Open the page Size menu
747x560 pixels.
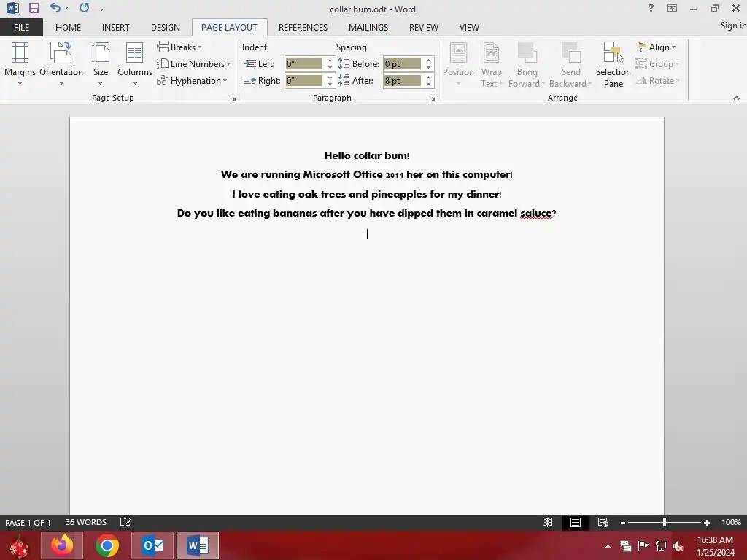[x=101, y=64]
